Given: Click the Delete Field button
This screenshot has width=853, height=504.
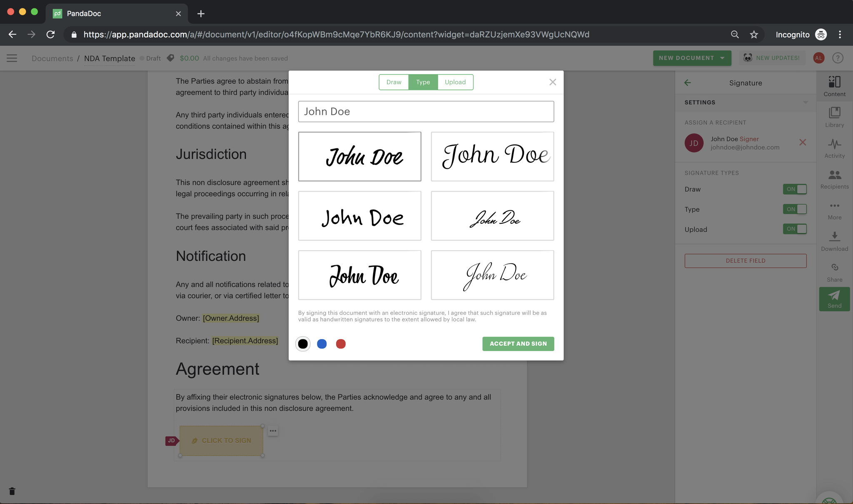Looking at the screenshot, I should pos(746,261).
